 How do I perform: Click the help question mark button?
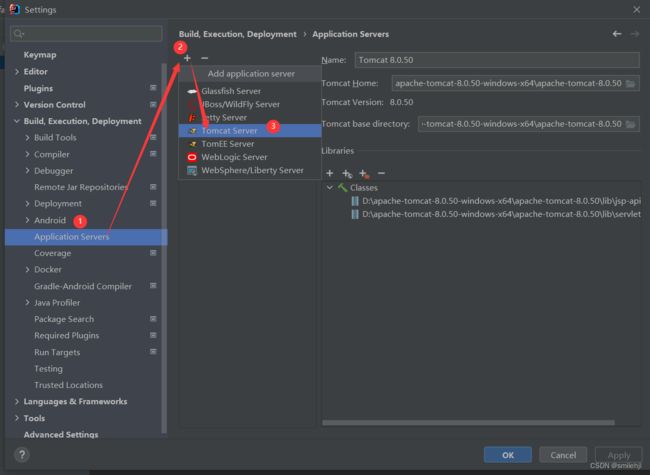coord(22,455)
